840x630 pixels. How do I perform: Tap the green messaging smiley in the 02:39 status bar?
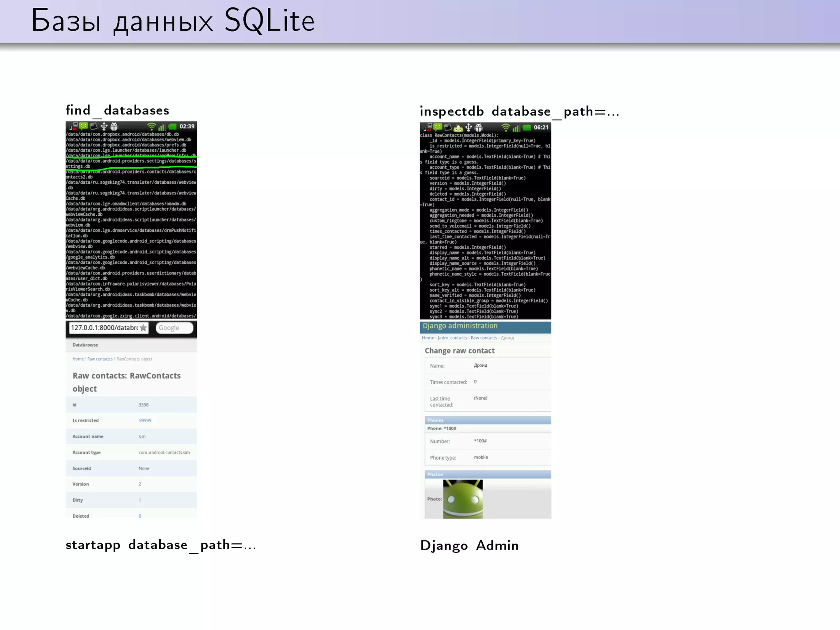click(84, 126)
